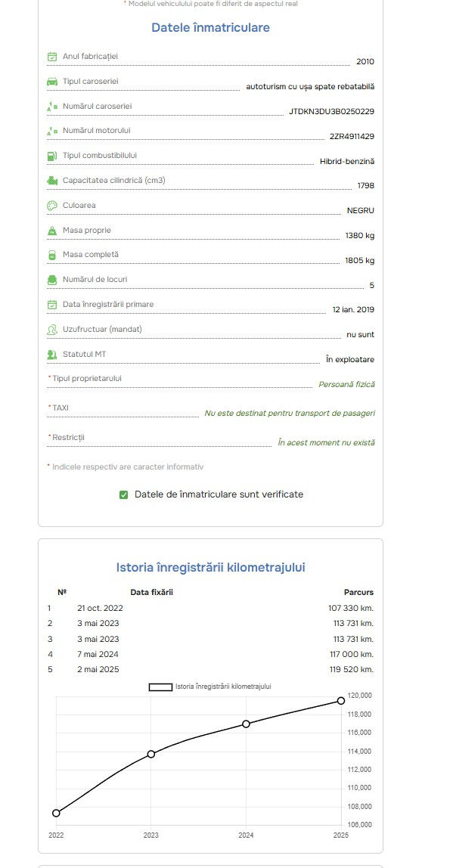Toggle the chart legend box Istoria înregistrării kilometrajului

(160, 687)
